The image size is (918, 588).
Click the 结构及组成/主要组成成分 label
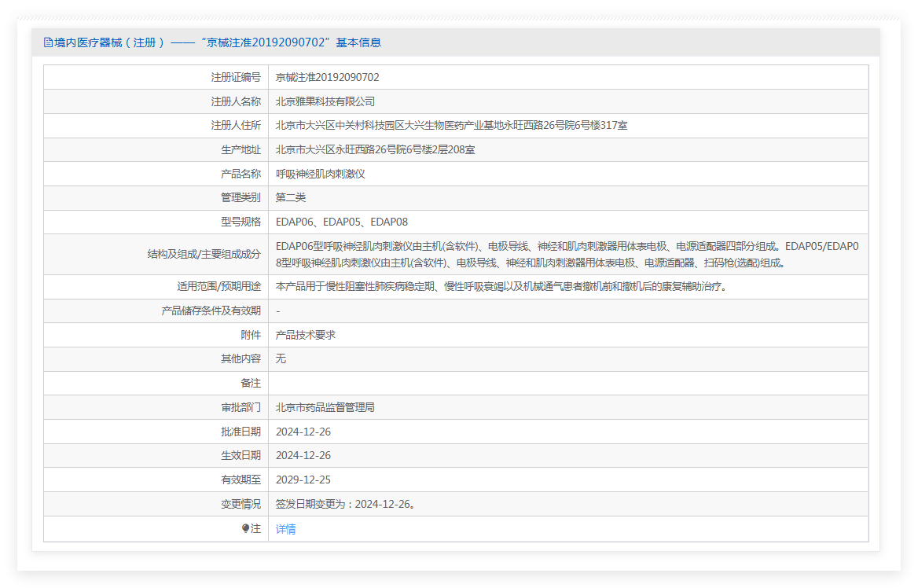(x=204, y=254)
